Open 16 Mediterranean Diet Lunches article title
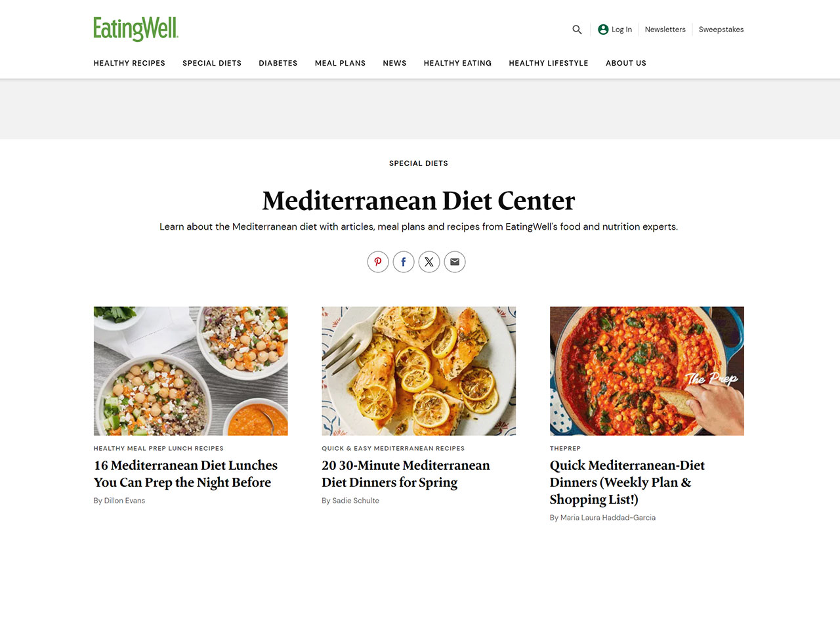 186,474
